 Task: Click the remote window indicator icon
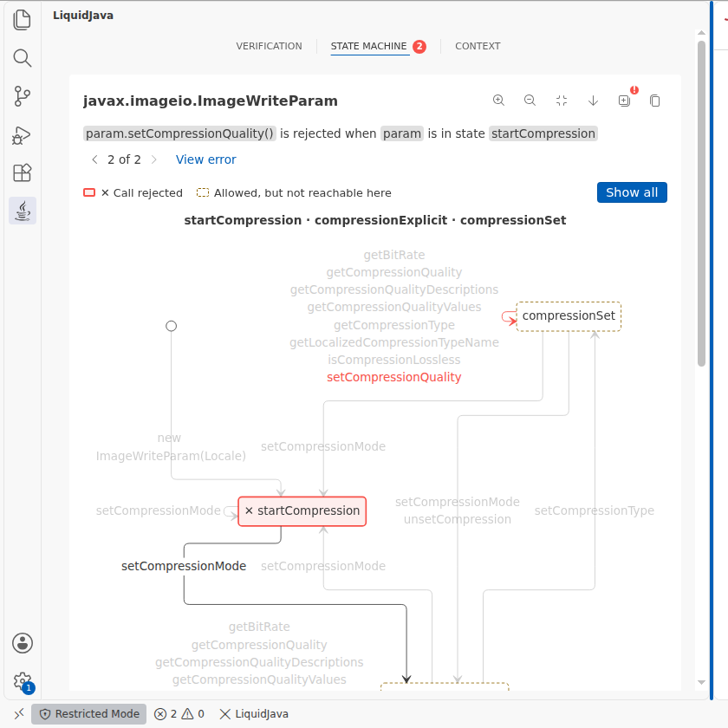(x=18, y=713)
